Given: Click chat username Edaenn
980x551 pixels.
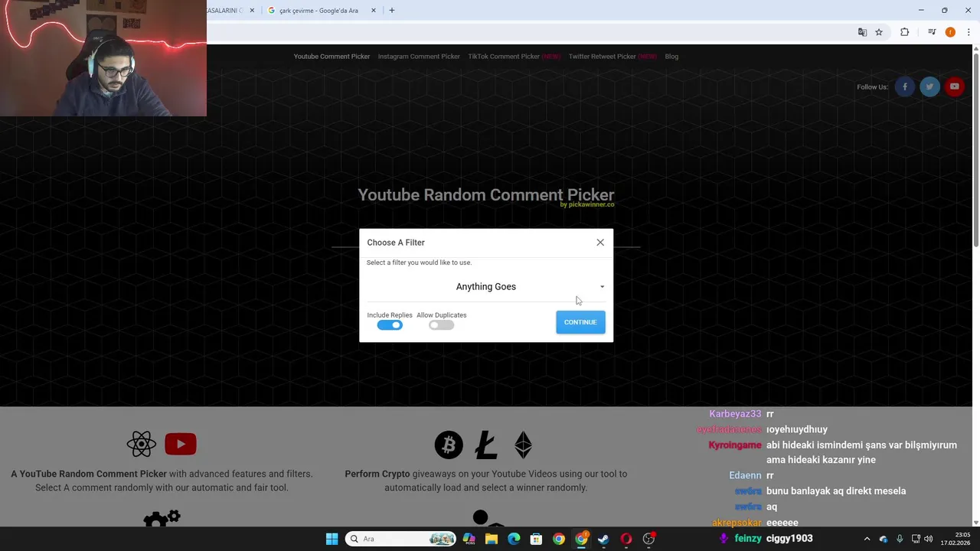Looking at the screenshot, I should (745, 475).
